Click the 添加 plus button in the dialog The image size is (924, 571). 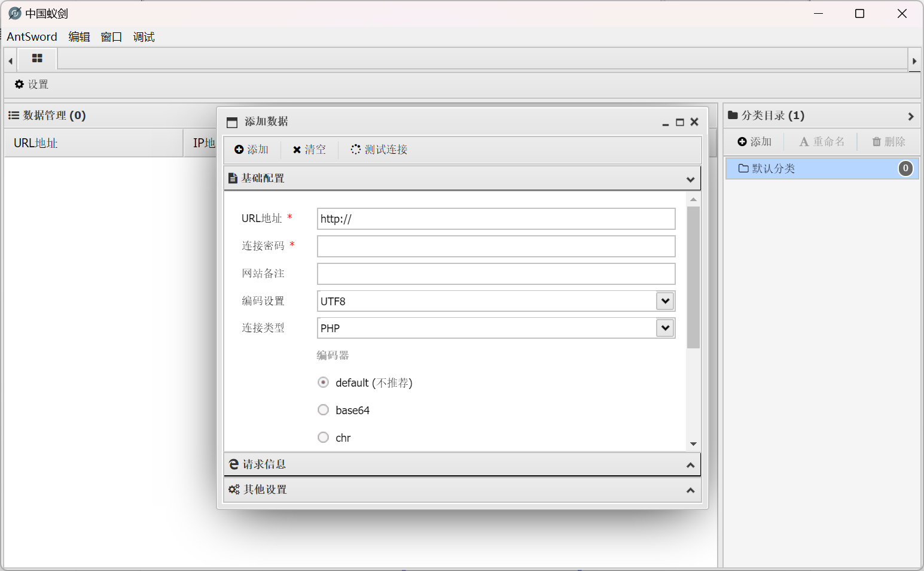tap(252, 150)
